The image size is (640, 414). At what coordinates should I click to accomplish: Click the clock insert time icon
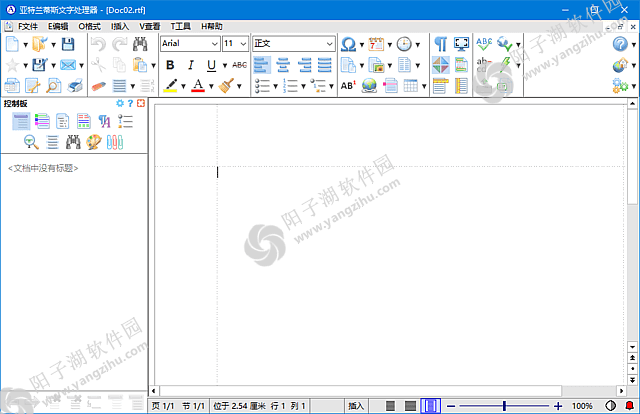[x=404, y=44]
